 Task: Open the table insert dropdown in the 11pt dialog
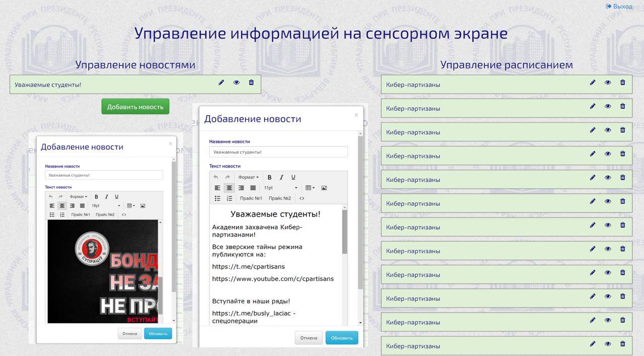[x=310, y=188]
